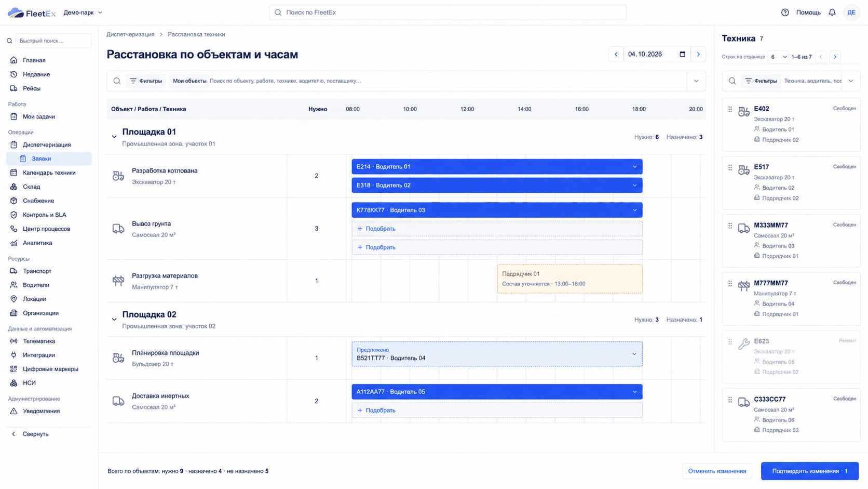
Task: Open Календарь техники in the sidebar
Action: click(x=49, y=173)
